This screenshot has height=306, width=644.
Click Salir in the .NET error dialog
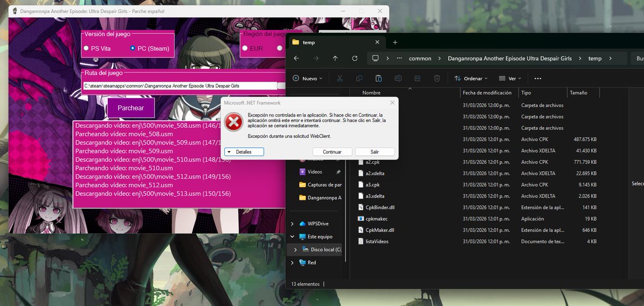(375, 152)
